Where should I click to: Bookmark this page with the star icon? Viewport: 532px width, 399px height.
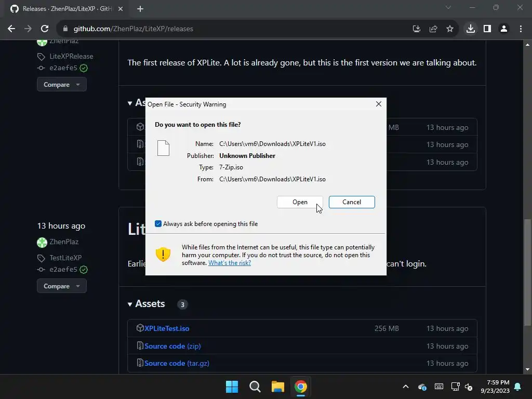tap(449, 29)
